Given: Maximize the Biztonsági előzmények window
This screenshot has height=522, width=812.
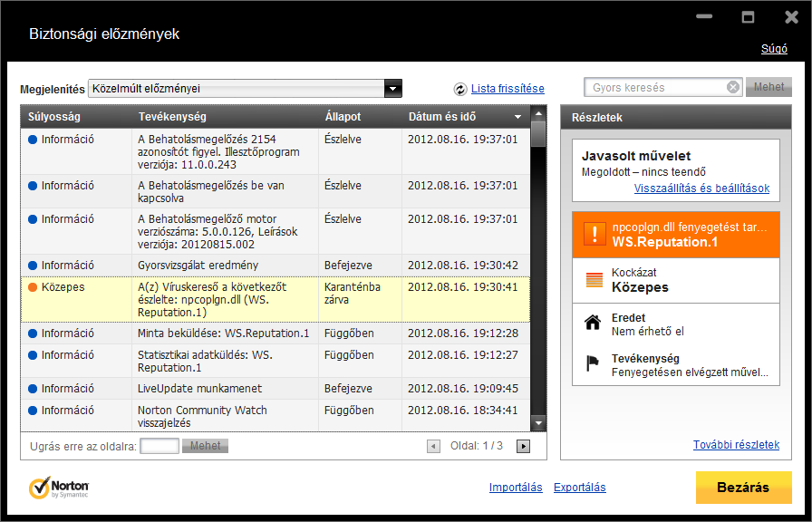Looking at the screenshot, I should coord(748,17).
